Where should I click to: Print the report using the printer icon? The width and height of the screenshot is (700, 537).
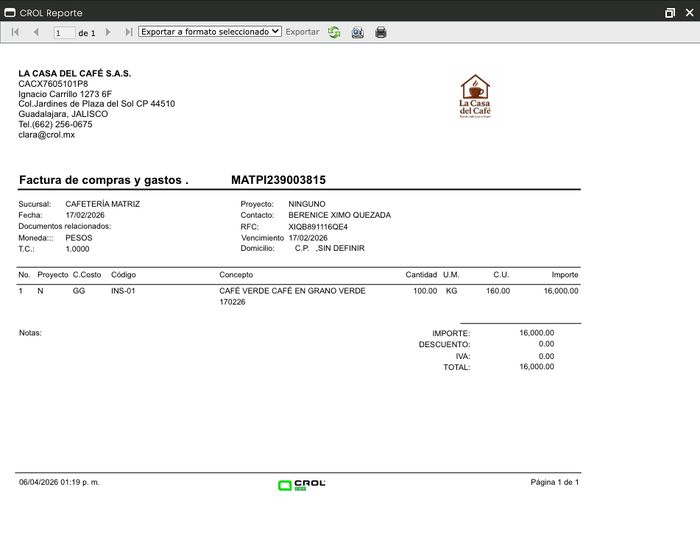[x=380, y=32]
